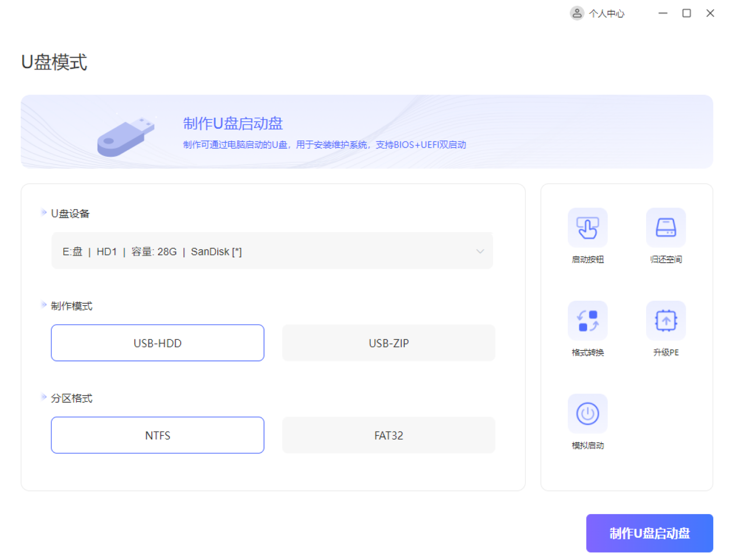
Task: Maximize the application window
Action: pyautogui.click(x=686, y=13)
